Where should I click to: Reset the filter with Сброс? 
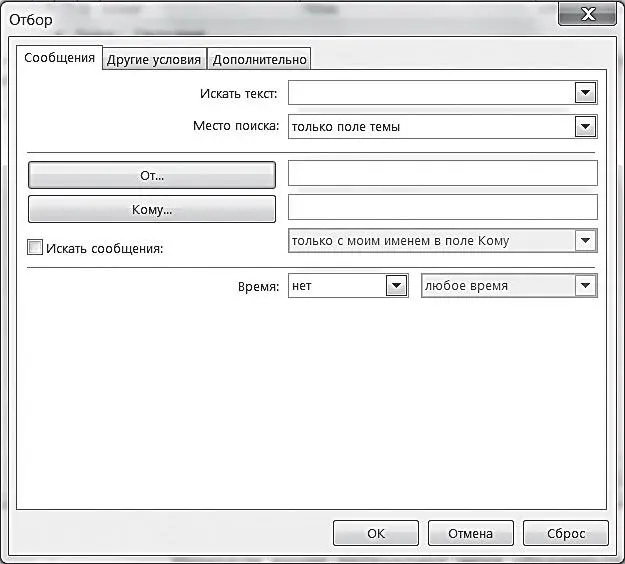point(566,533)
